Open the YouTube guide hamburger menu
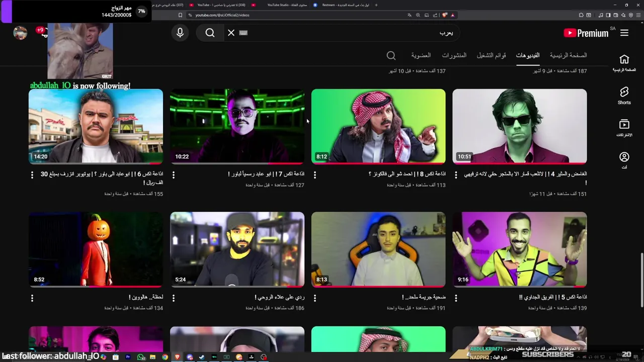The image size is (644, 362). coord(624,33)
